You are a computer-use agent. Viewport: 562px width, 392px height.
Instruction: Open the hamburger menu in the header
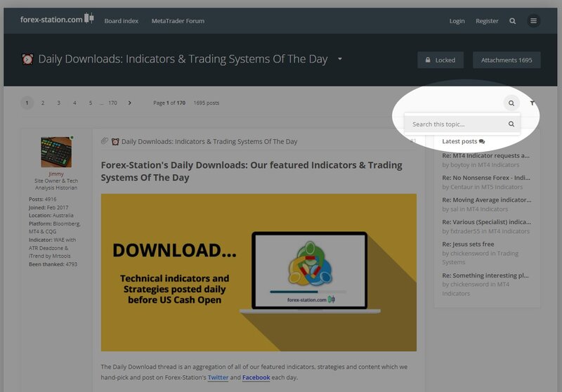(533, 21)
